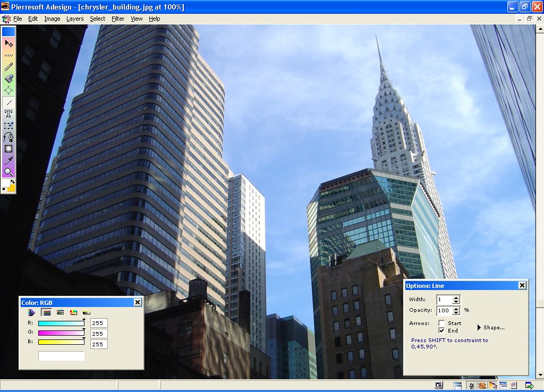Click the R value field showing 255
Screen dimensions: 544x392
pyautogui.click(x=99, y=323)
